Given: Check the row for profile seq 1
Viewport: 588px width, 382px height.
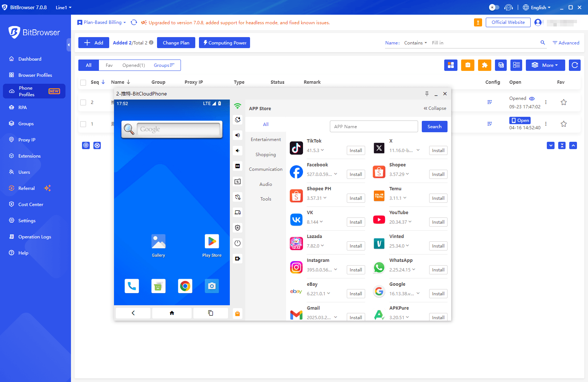Looking at the screenshot, I should click(x=83, y=124).
